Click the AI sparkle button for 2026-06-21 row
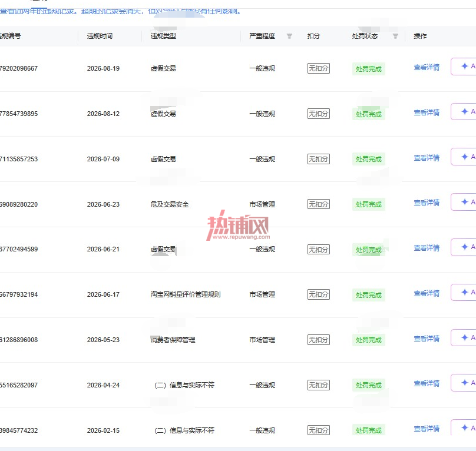This screenshot has width=476, height=451. click(464, 247)
